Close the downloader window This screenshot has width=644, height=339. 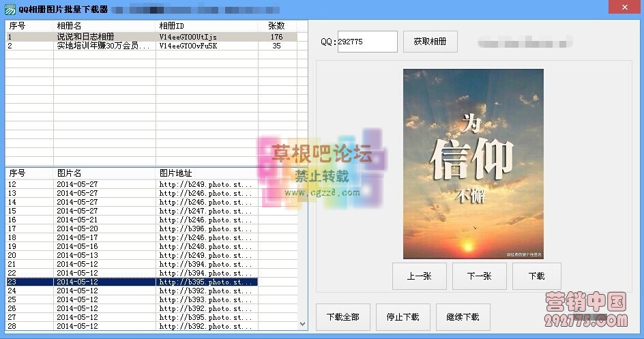click(624, 7)
